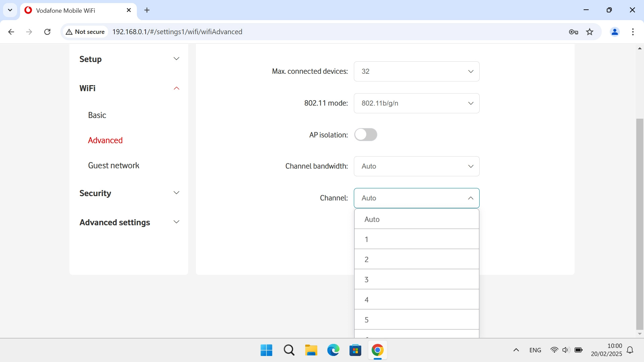Click the page vertical scrollbar

[640, 224]
